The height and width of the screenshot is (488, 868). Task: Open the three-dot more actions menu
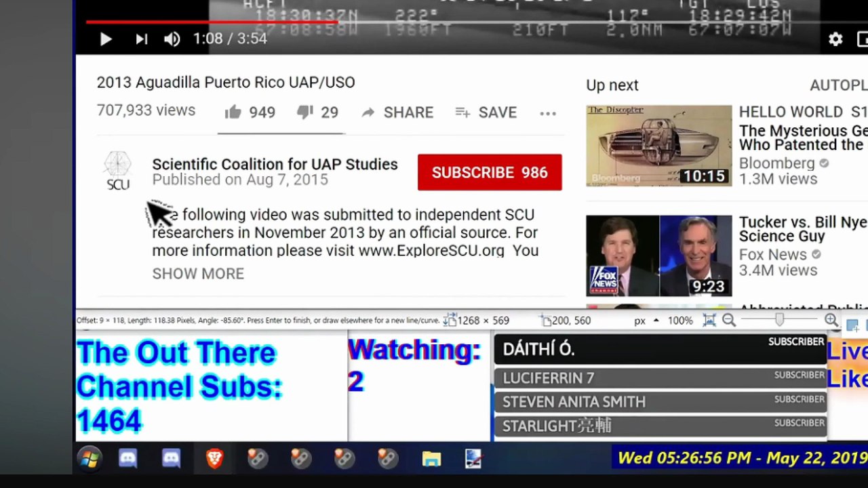548,113
